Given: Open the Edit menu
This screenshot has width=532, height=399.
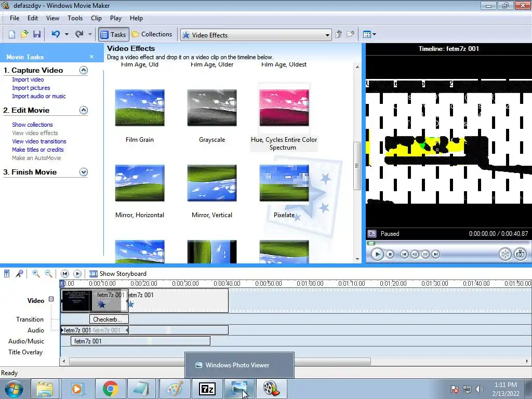Looking at the screenshot, I should (x=33, y=18).
